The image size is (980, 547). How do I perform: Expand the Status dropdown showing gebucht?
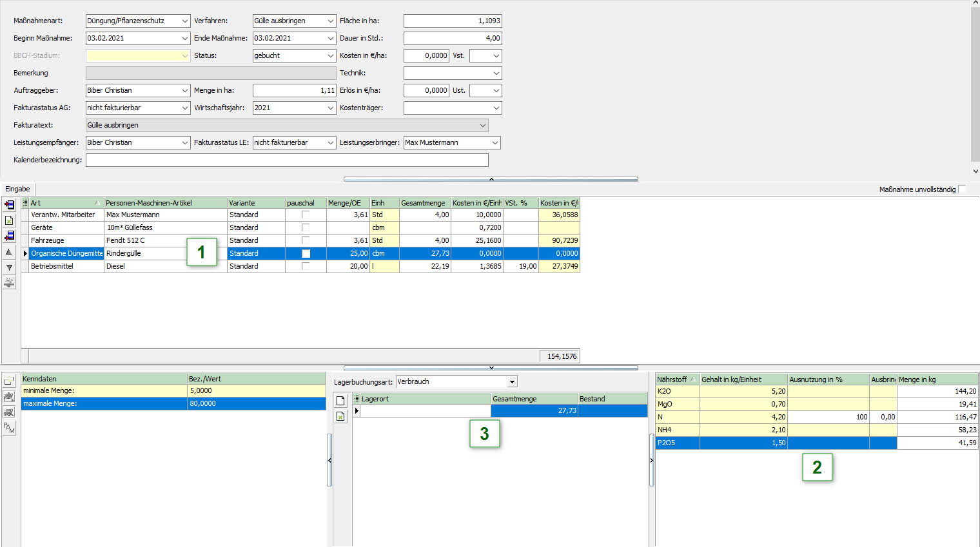coord(330,55)
